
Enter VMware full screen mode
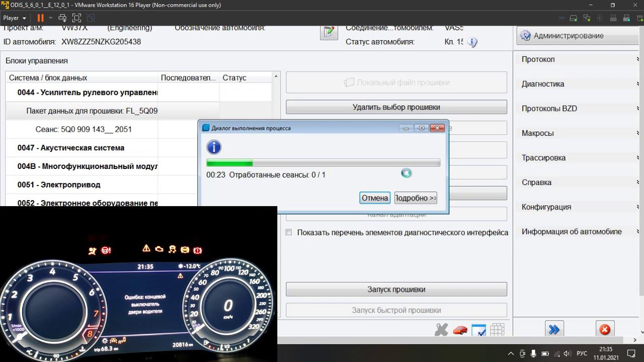pos(76,18)
